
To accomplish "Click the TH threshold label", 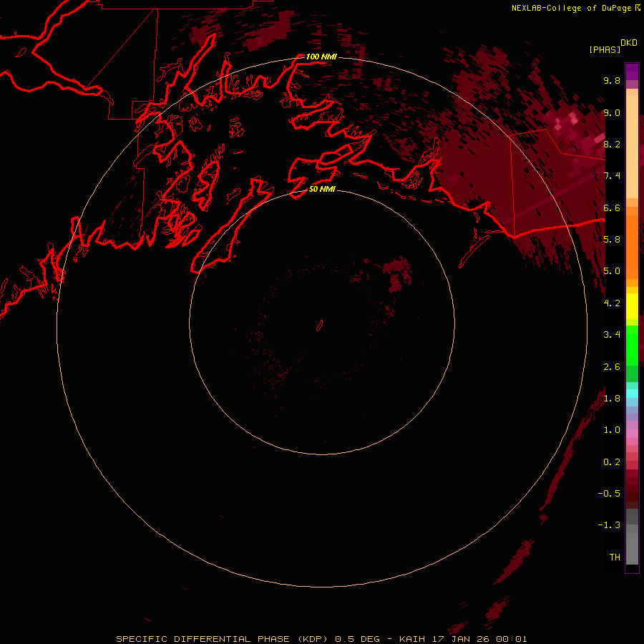I will coord(615,557).
